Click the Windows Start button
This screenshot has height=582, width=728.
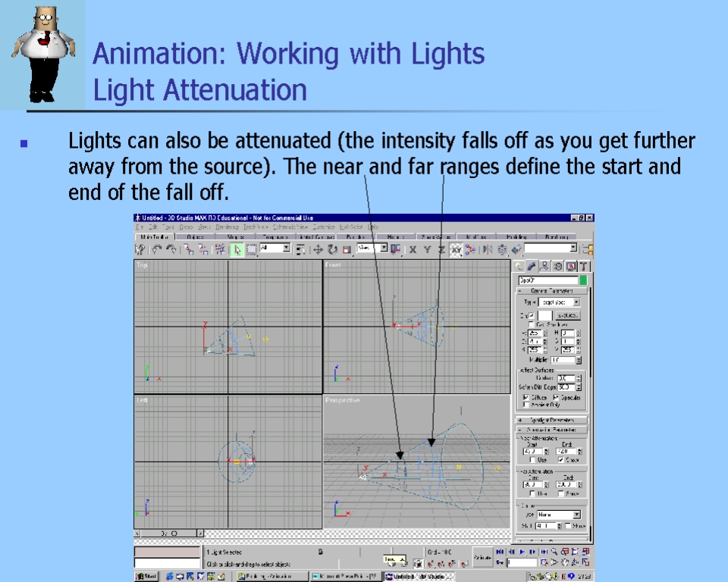click(x=146, y=576)
